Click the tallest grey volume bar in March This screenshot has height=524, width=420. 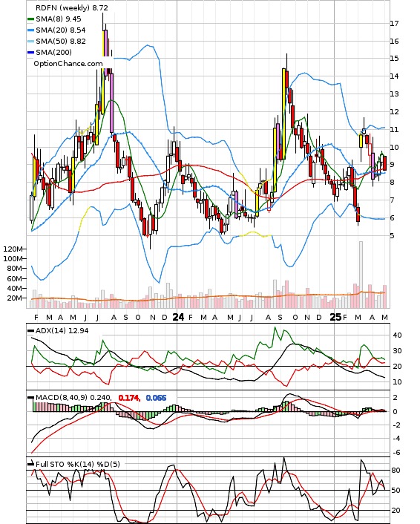click(x=361, y=275)
